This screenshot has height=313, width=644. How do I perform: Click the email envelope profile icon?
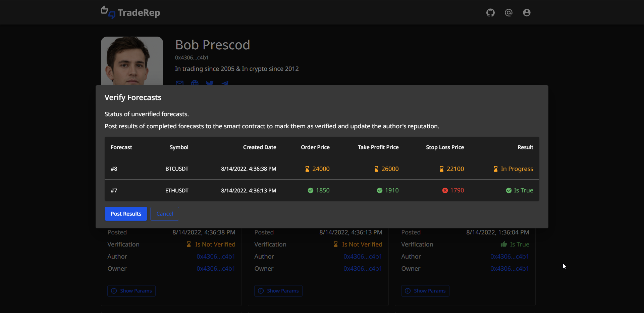pyautogui.click(x=180, y=83)
